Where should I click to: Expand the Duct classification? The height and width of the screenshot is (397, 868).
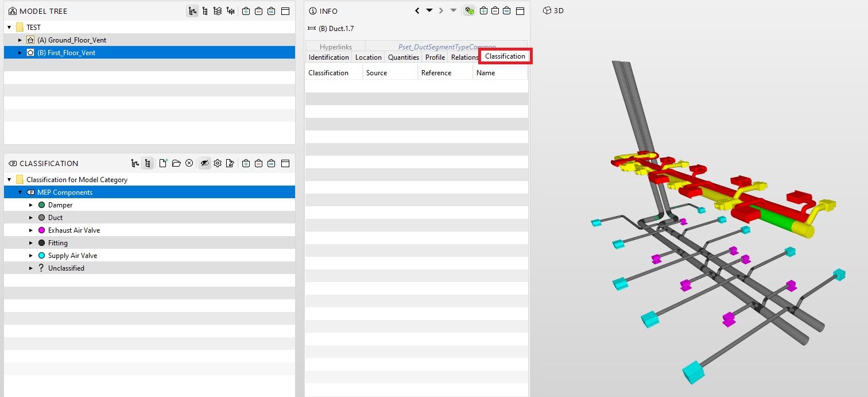tap(31, 217)
